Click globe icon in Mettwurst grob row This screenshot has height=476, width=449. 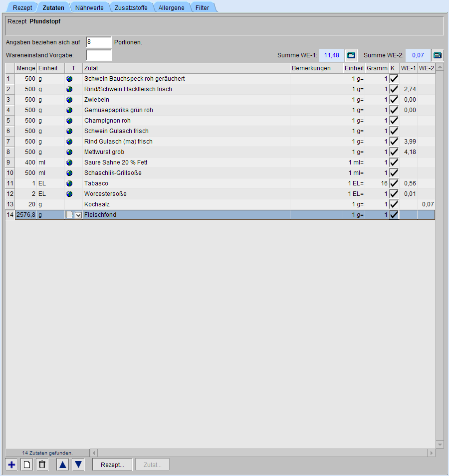click(69, 152)
